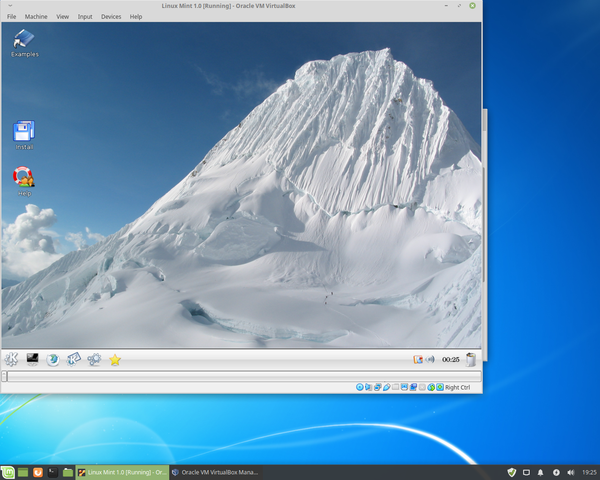The height and width of the screenshot is (480, 600).
Task: Open the File menu
Action: [11, 16]
